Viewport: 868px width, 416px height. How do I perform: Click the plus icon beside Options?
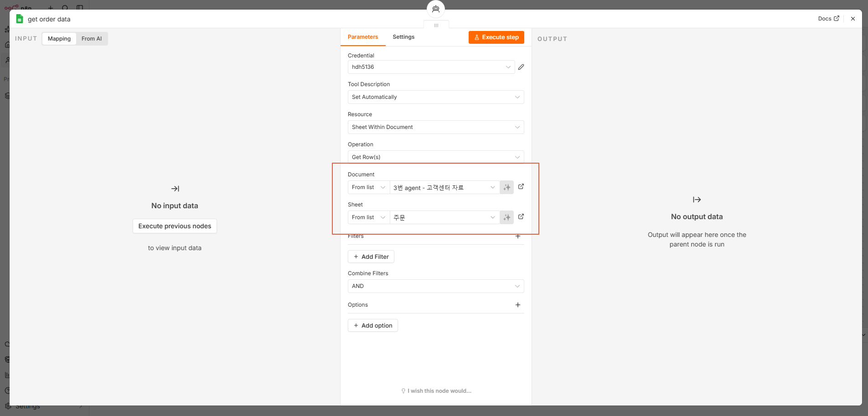click(518, 305)
